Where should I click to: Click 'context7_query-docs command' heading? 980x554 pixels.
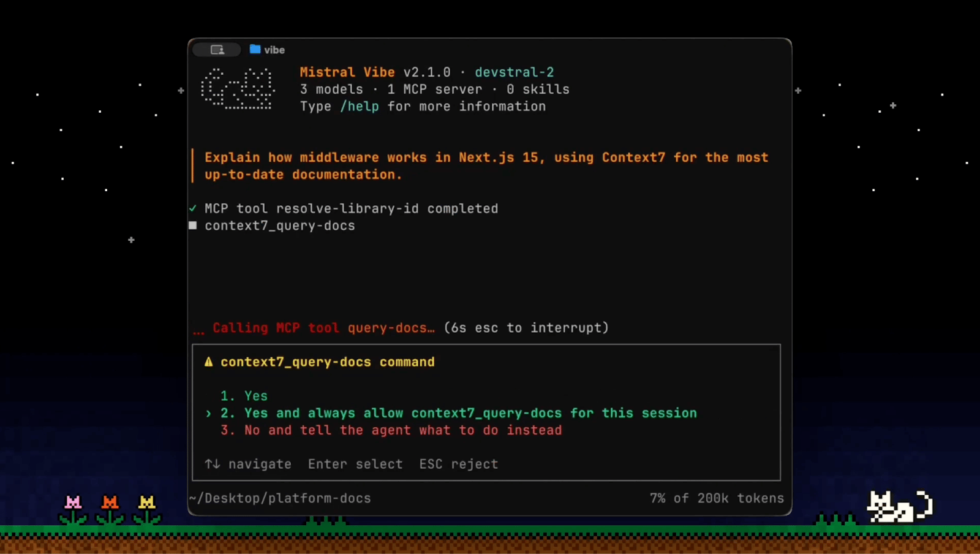coord(328,362)
